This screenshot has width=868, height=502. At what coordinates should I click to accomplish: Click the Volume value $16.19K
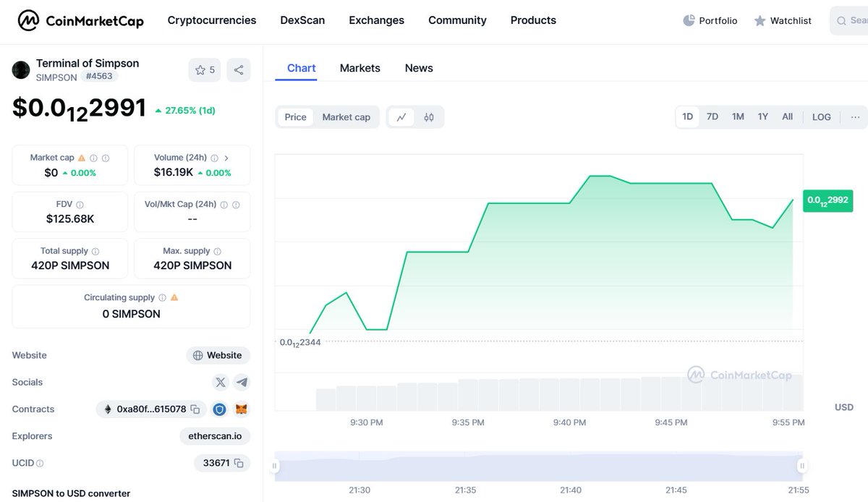(x=173, y=172)
